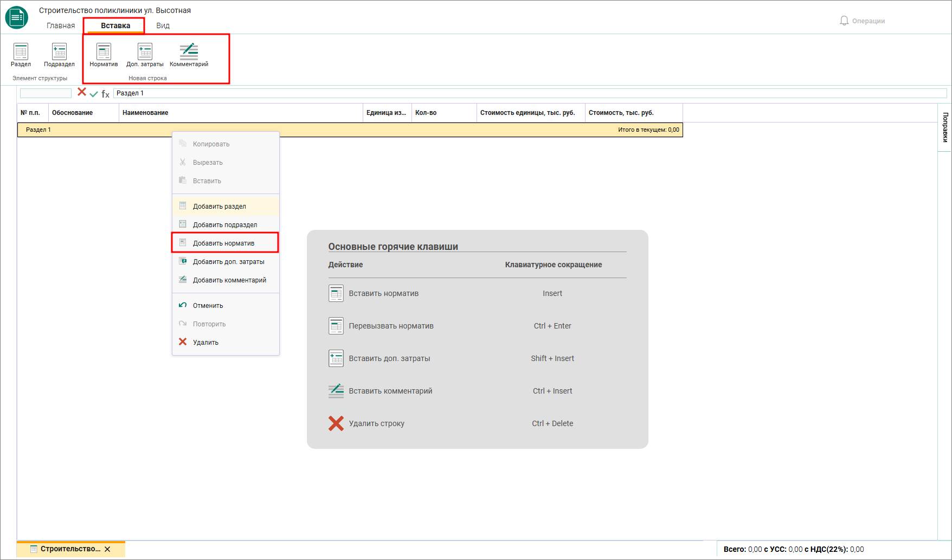The width and height of the screenshot is (952, 560).
Task: Choose Добавить доп. затраты menu entry
Action: pos(226,261)
